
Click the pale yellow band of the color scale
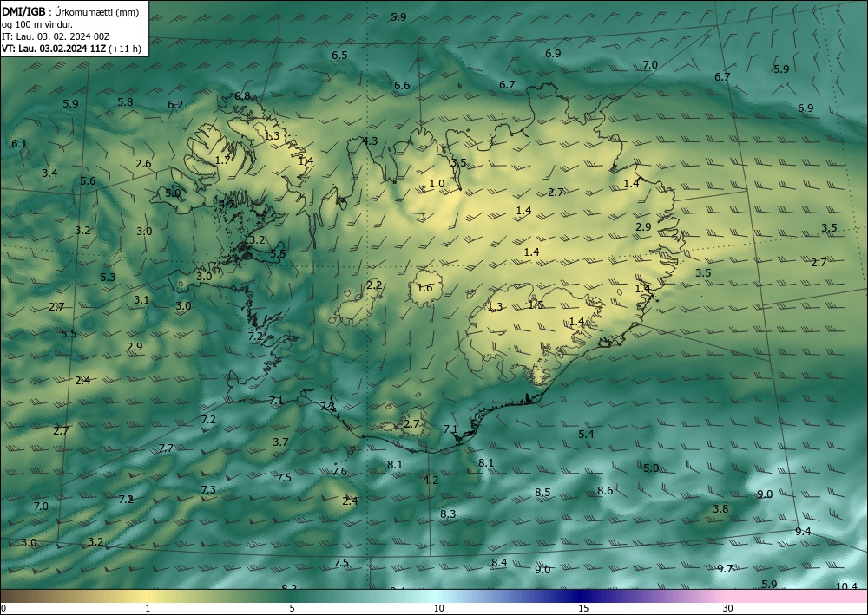(147, 596)
